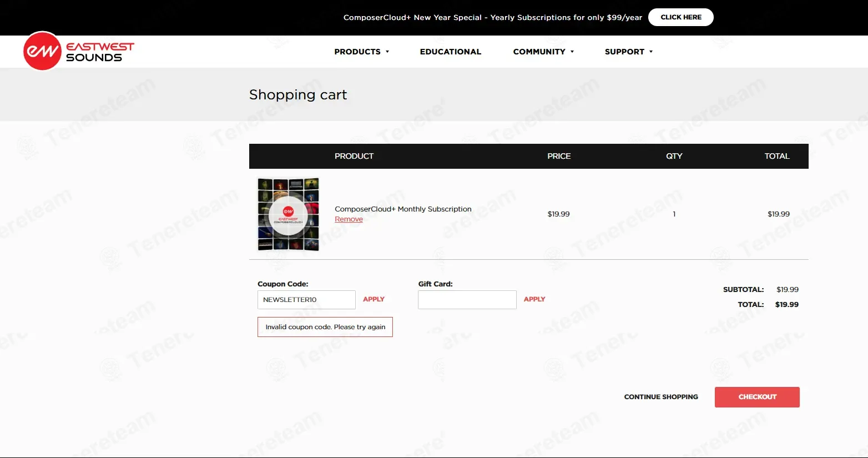The image size is (868, 458).
Task: Click the TOTAL column header
Action: (x=777, y=156)
